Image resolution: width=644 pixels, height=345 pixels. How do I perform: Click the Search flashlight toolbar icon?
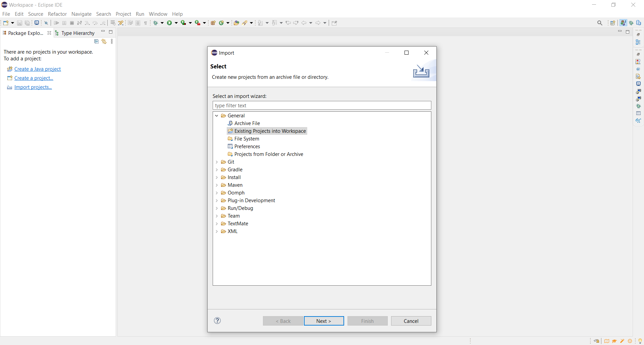coord(245,23)
